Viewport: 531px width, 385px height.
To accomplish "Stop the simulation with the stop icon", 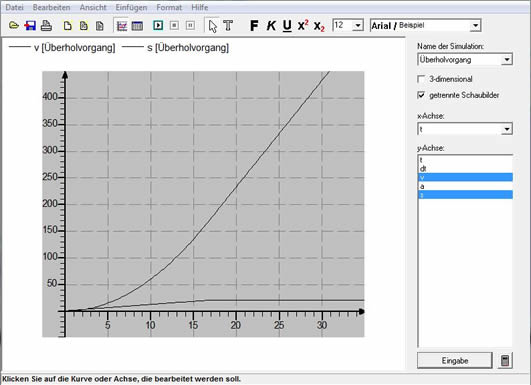I will coord(174,25).
